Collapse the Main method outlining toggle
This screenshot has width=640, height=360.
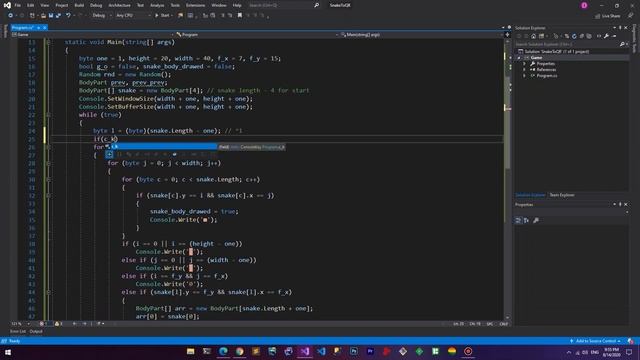coord(48,42)
